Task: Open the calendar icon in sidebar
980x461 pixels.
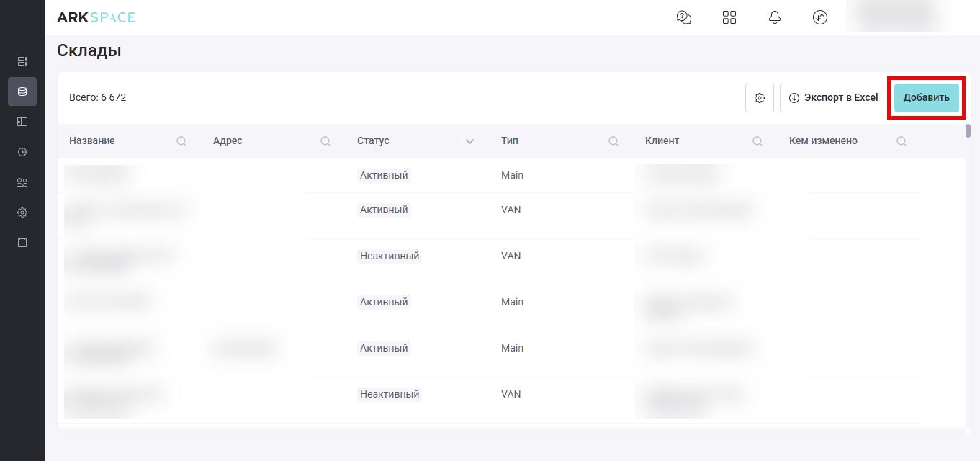Action: (x=22, y=243)
